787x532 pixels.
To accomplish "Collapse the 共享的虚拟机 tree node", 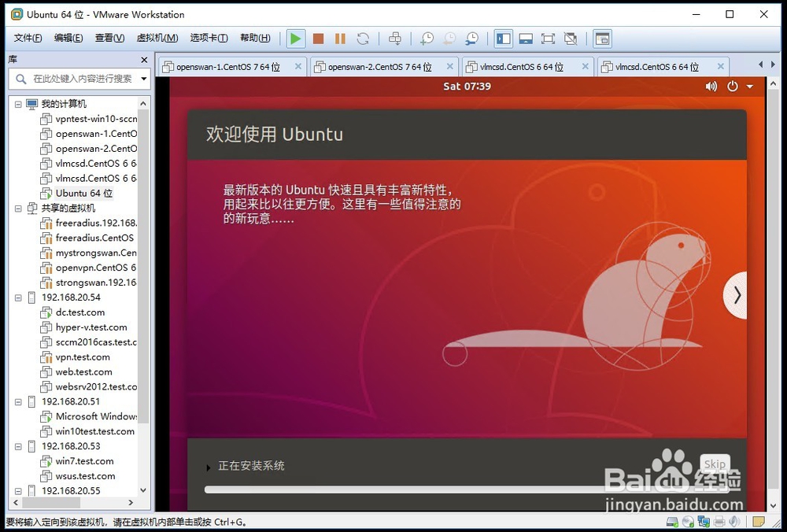I will tap(18, 209).
